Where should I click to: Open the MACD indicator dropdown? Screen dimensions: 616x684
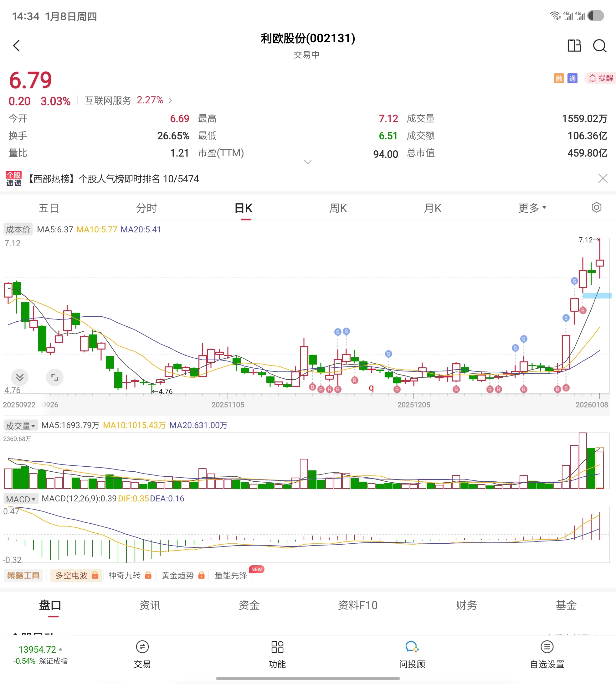point(21,499)
